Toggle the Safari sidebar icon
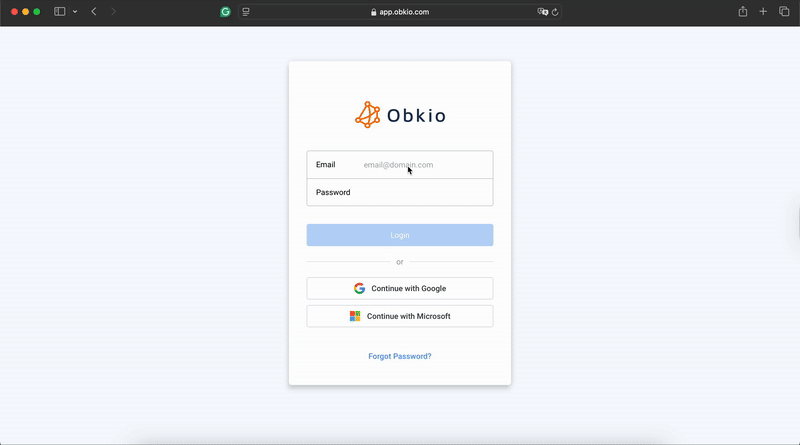This screenshot has height=445, width=800. click(x=60, y=11)
